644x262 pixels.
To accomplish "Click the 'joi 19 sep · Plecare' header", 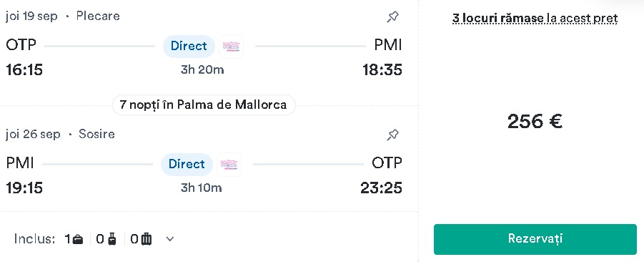I will [63, 16].
